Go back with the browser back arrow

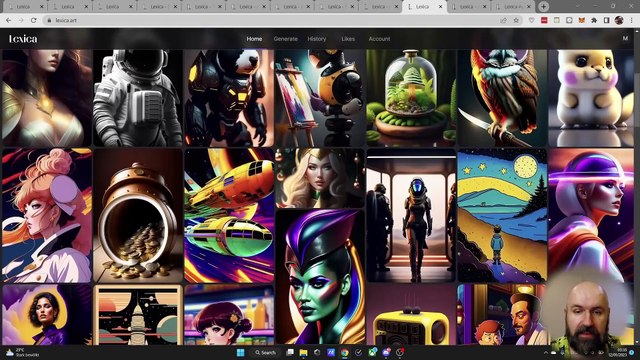pyautogui.click(x=9, y=20)
